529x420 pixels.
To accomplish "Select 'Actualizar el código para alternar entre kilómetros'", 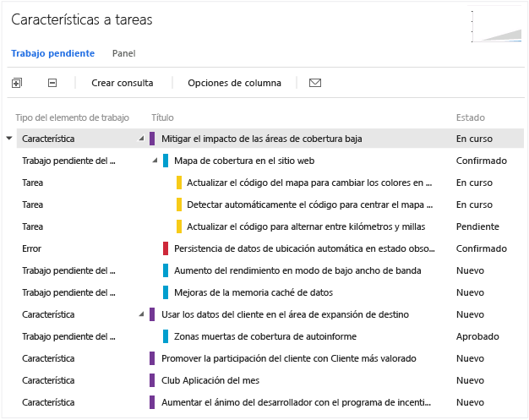I will pyautogui.click(x=306, y=226).
